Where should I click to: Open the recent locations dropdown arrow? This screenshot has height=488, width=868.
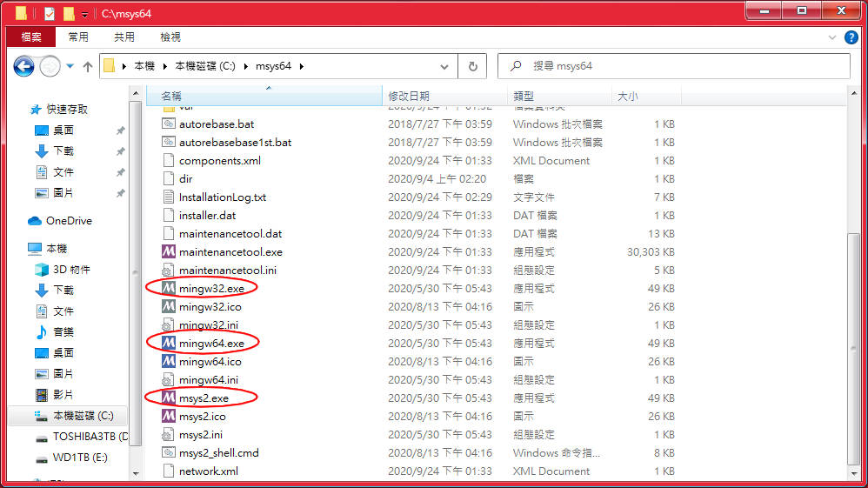coord(70,66)
